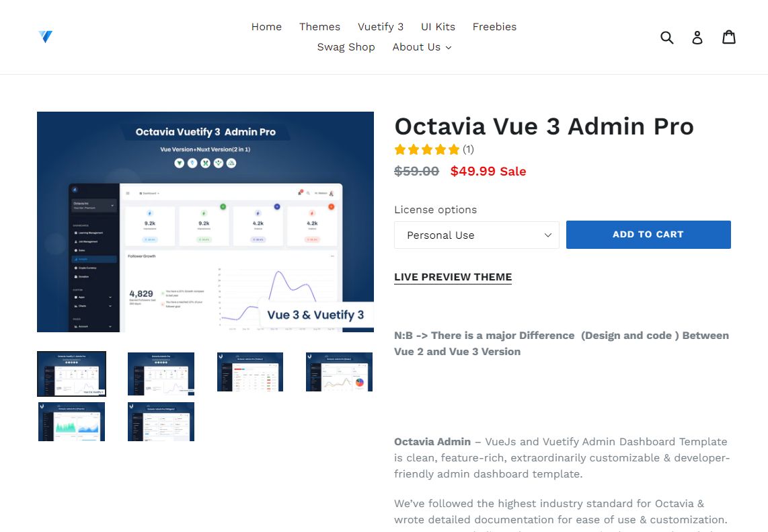Click the crossed-out $59.00 price
Image resolution: width=768 pixels, height=532 pixels.
tap(416, 172)
